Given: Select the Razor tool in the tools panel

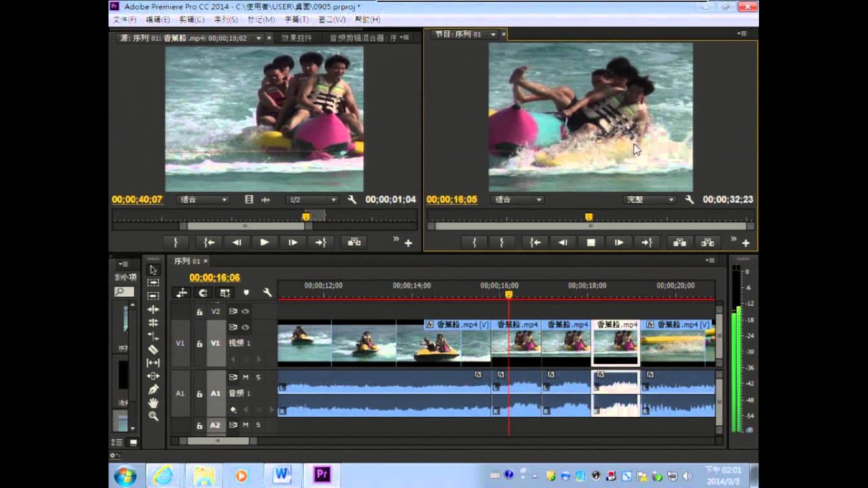Looking at the screenshot, I should 153,350.
